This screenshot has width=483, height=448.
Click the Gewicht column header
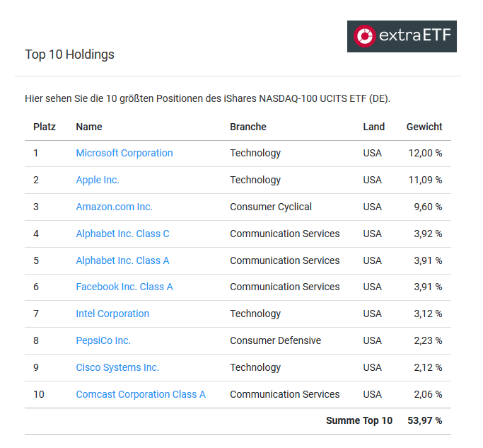point(424,127)
